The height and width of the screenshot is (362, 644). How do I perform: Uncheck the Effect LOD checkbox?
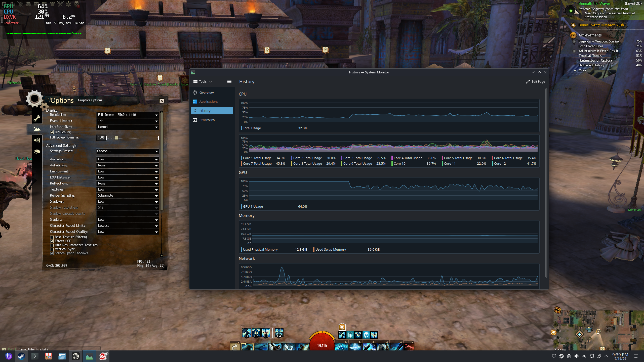(x=52, y=241)
